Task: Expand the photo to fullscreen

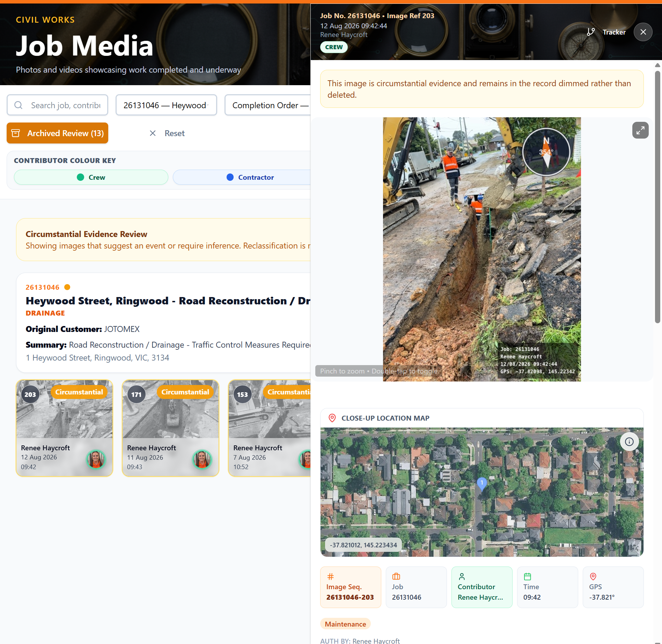Action: pyautogui.click(x=640, y=131)
